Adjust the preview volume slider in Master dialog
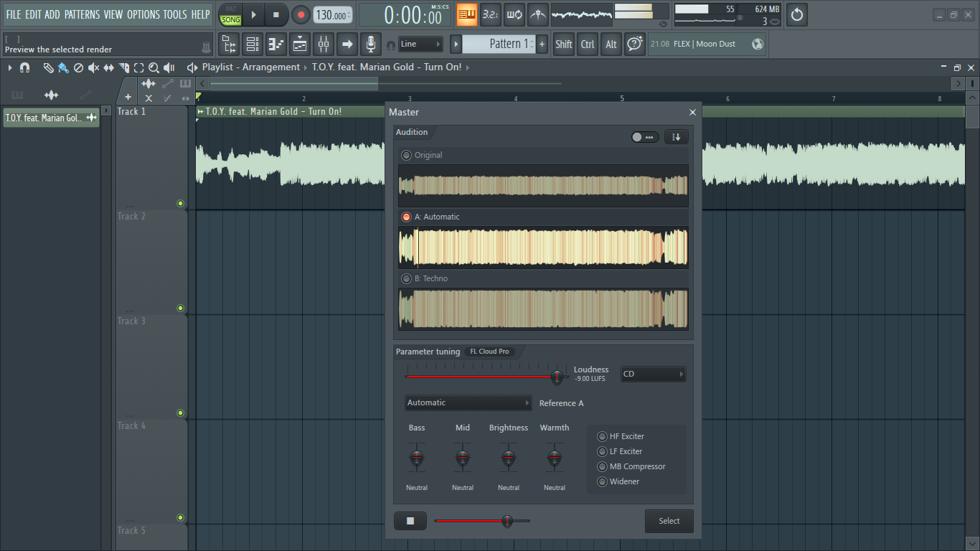The height and width of the screenshot is (551, 980). pyautogui.click(x=507, y=521)
